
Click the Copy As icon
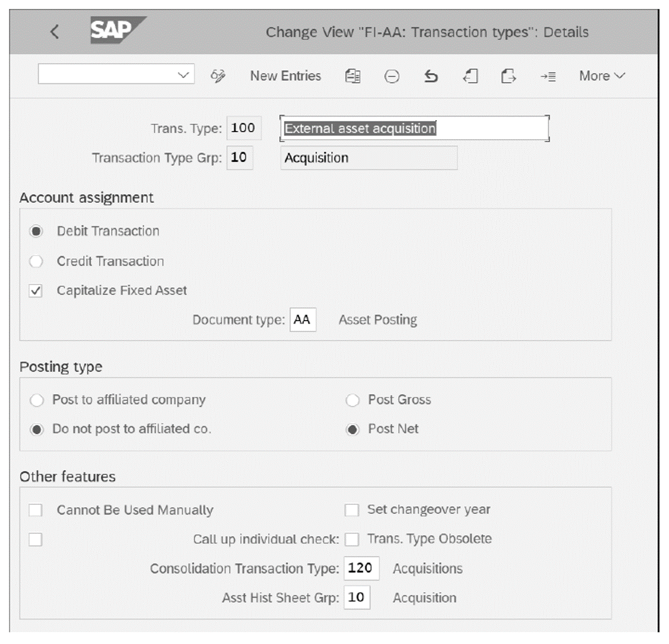(352, 76)
